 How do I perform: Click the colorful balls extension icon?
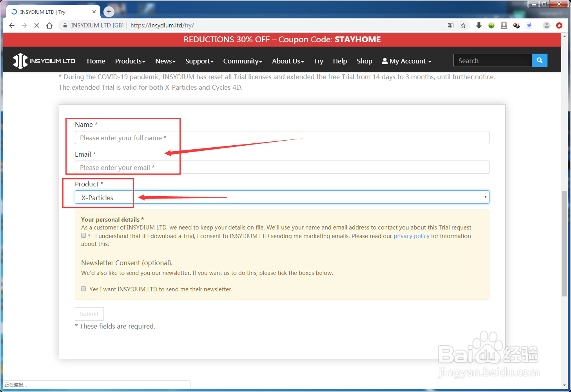(517, 25)
